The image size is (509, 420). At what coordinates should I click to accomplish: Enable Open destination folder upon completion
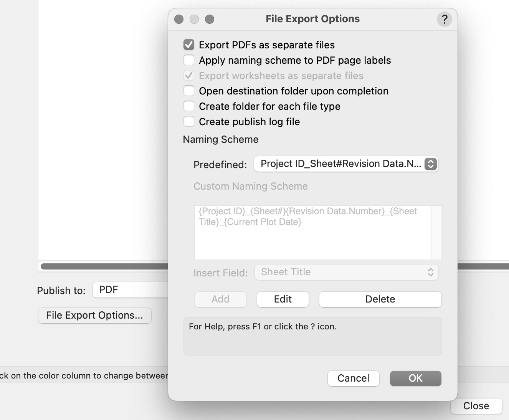tap(189, 91)
